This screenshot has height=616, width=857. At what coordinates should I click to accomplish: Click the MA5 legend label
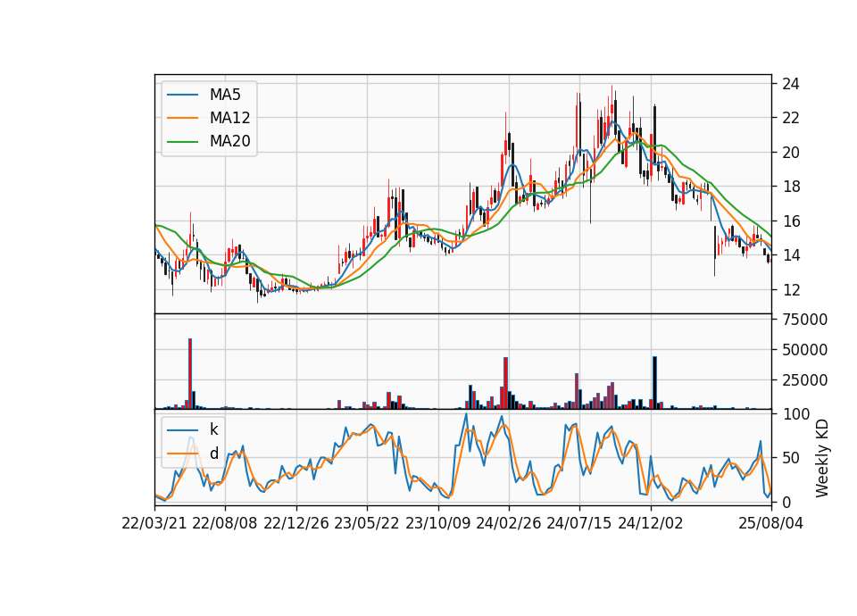tap(225, 95)
